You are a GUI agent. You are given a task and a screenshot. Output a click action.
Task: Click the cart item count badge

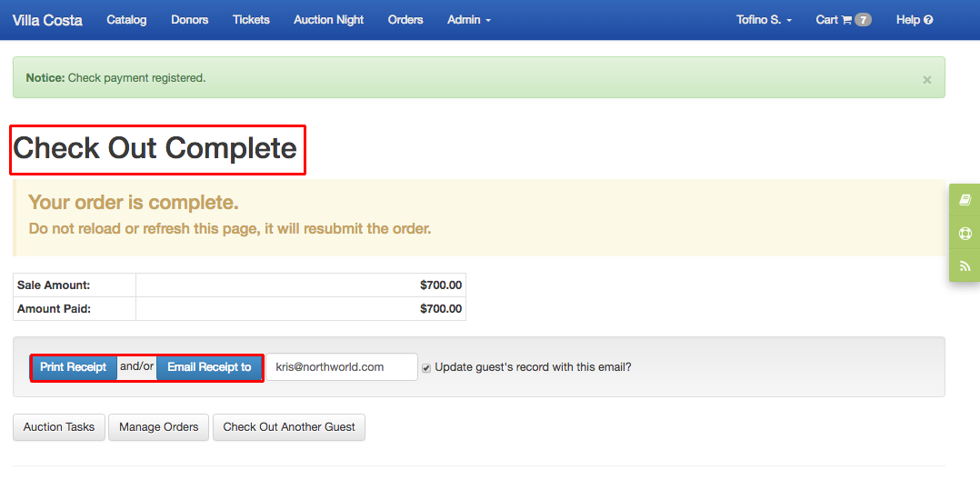[x=863, y=20]
